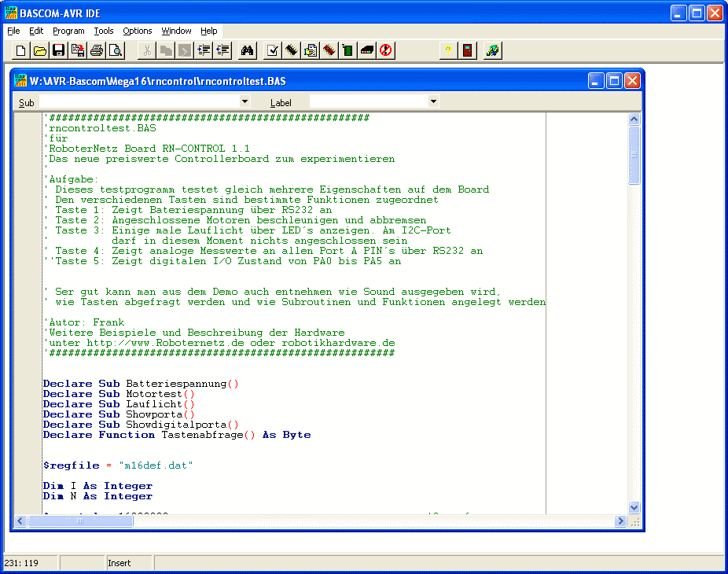The width and height of the screenshot is (728, 574).
Task: Open help with yellow question mark icon
Action: coord(448,50)
